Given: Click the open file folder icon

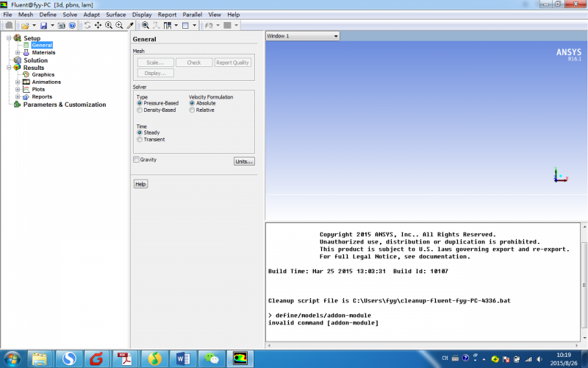Looking at the screenshot, I should tap(25, 26).
